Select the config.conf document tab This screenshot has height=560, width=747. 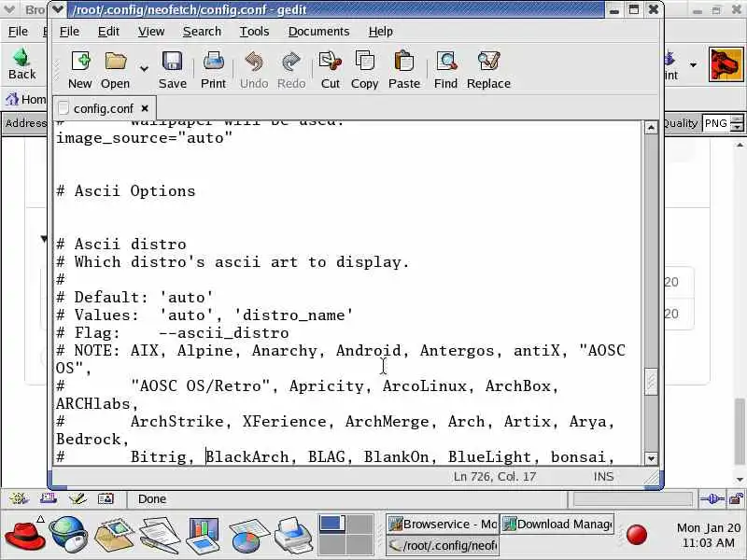[x=103, y=108]
